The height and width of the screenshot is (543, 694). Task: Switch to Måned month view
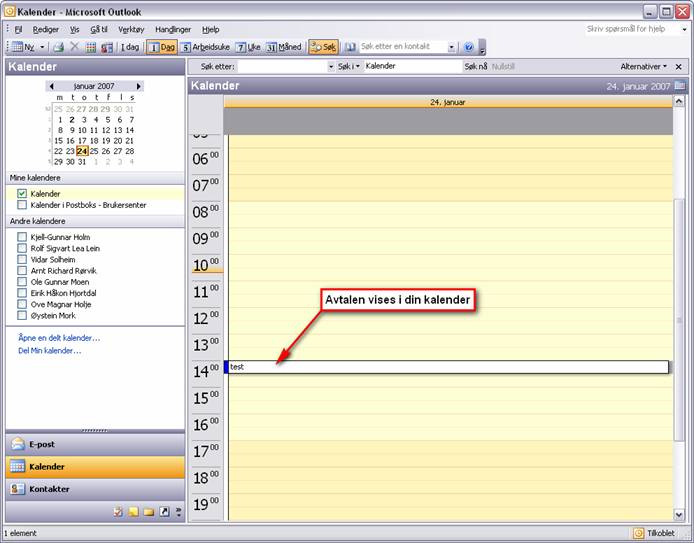click(284, 47)
